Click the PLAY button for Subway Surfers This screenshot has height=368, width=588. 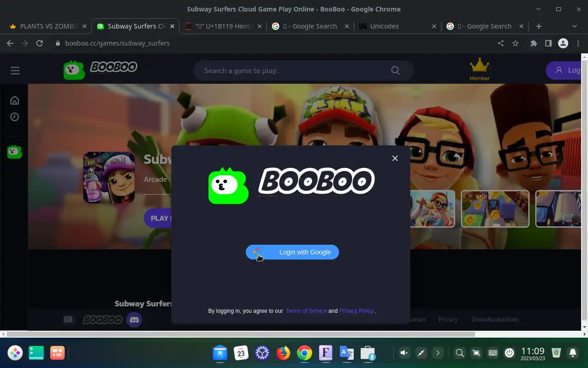coord(158,218)
